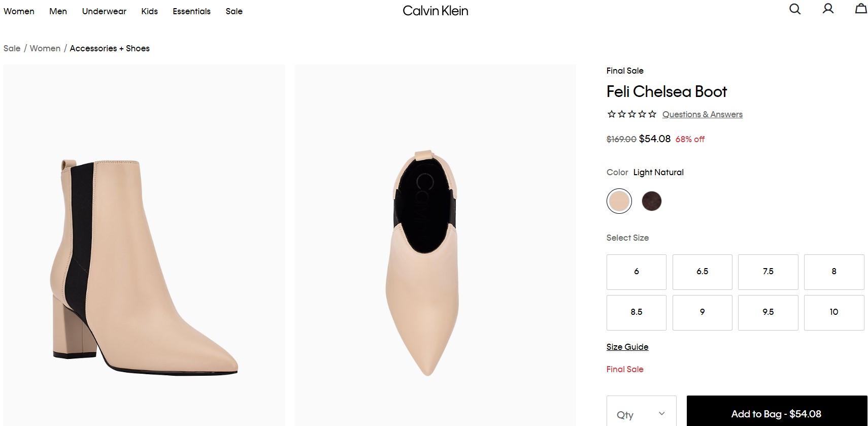
Task: Open the Size Guide link
Action: [x=627, y=347]
